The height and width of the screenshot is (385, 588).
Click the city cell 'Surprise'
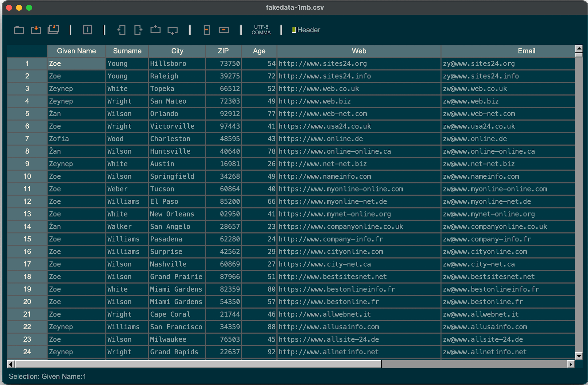177,252
